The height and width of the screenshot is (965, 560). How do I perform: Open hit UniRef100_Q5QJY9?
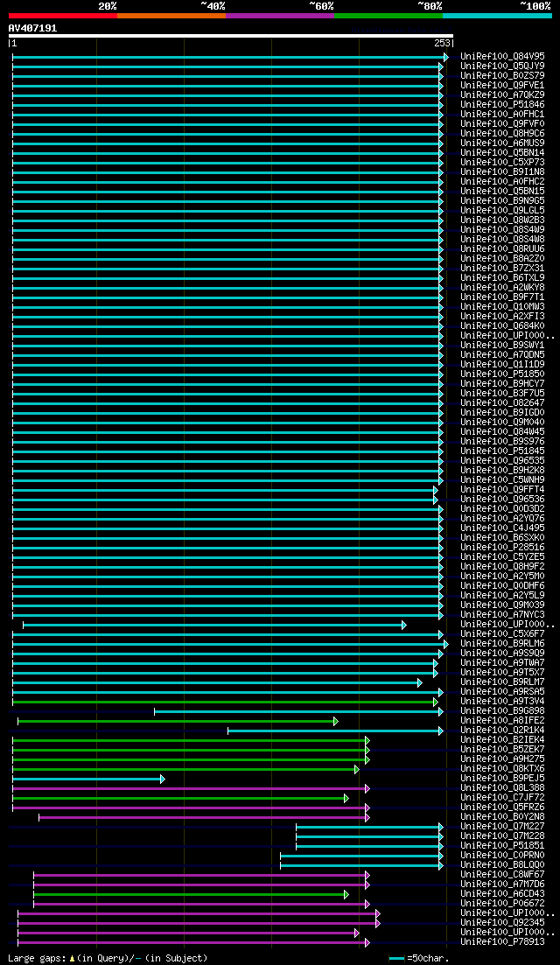502,66
